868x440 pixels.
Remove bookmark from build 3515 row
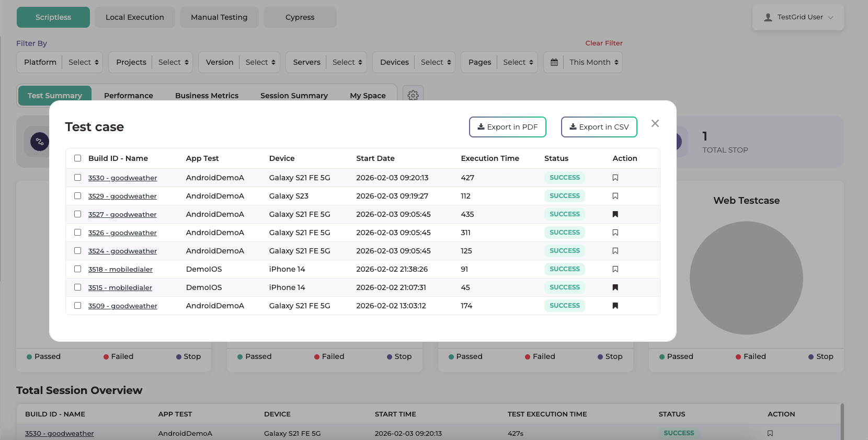615,287
